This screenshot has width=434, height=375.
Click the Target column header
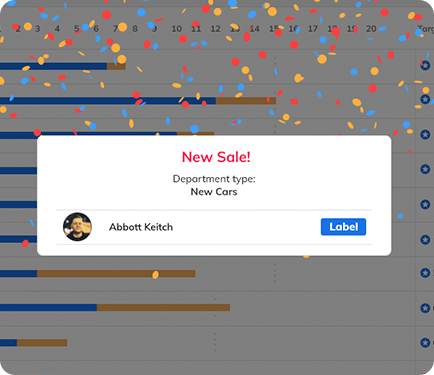[426, 29]
